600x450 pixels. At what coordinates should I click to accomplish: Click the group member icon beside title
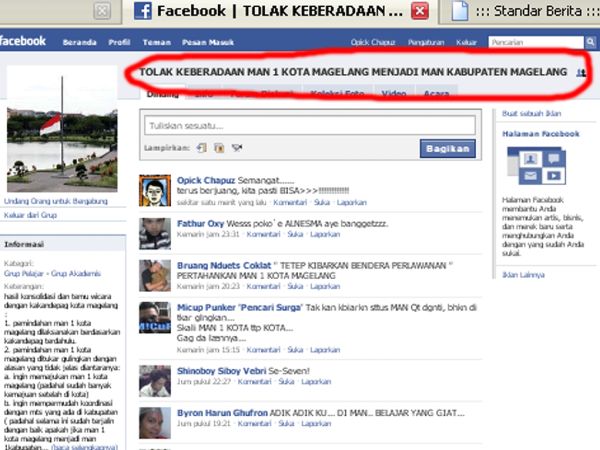pos(580,72)
